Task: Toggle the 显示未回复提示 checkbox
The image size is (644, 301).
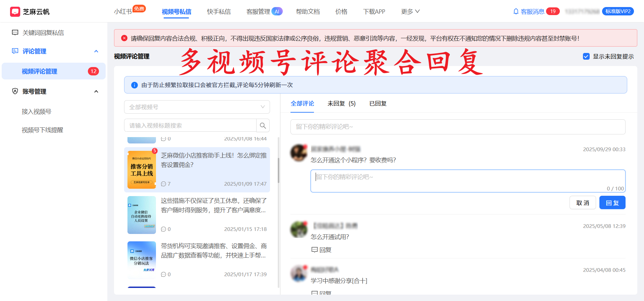Action: click(586, 56)
